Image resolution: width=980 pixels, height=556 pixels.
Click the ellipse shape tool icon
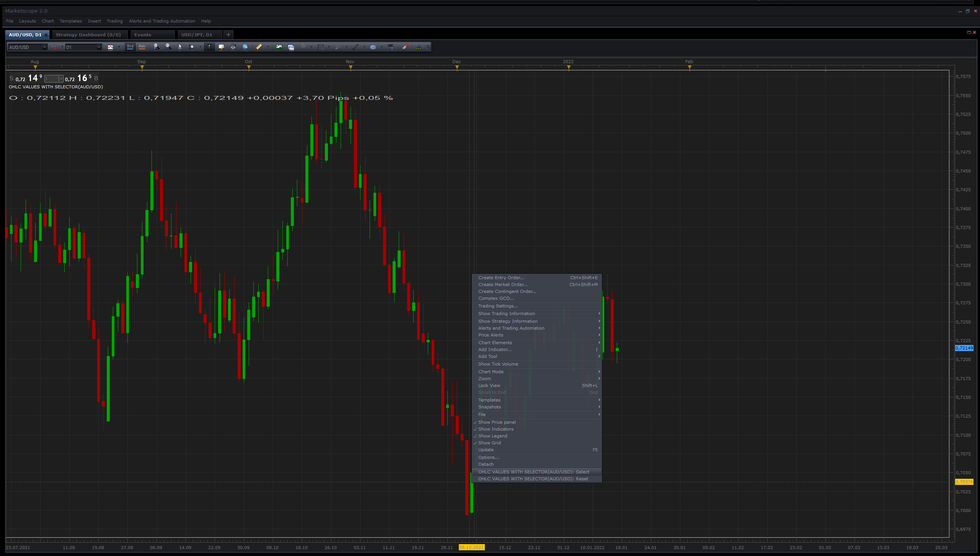coord(373,47)
